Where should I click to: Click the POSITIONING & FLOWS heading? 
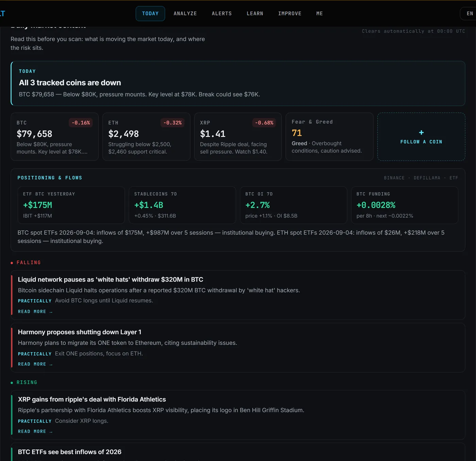coord(50,178)
